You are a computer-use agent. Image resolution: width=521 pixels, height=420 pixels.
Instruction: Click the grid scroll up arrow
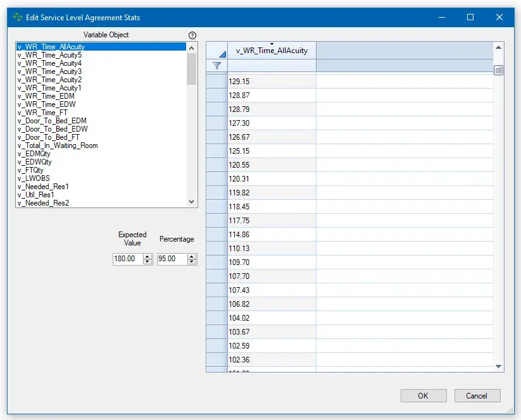pos(498,47)
